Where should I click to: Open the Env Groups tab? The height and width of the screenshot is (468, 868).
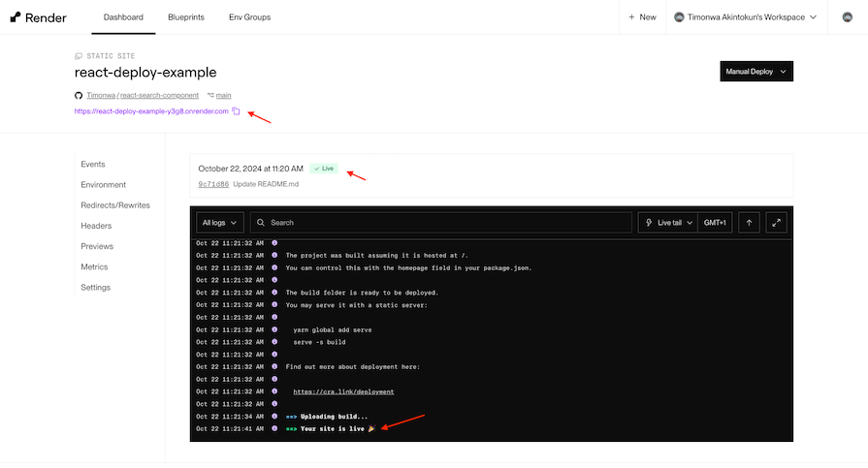coord(249,17)
